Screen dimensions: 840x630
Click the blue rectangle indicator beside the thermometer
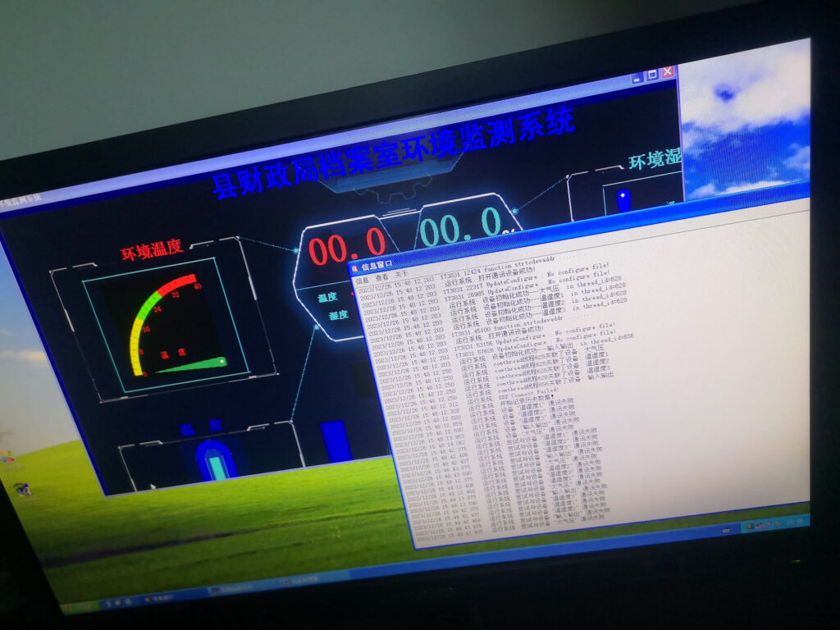pos(336,441)
